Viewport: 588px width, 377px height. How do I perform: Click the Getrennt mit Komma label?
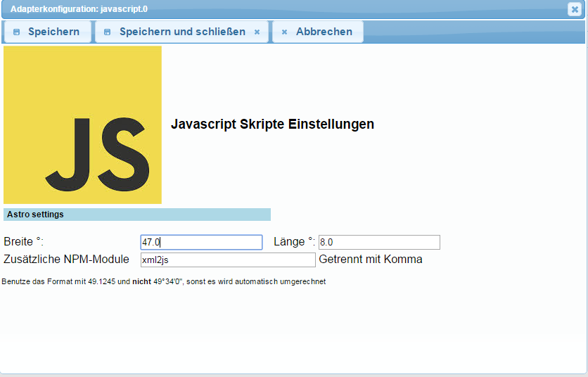(371, 260)
